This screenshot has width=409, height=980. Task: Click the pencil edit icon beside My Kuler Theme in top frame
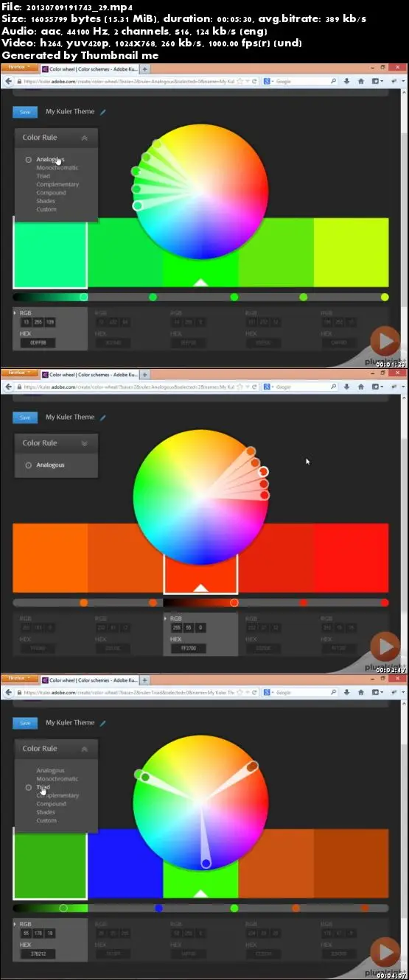point(103,112)
